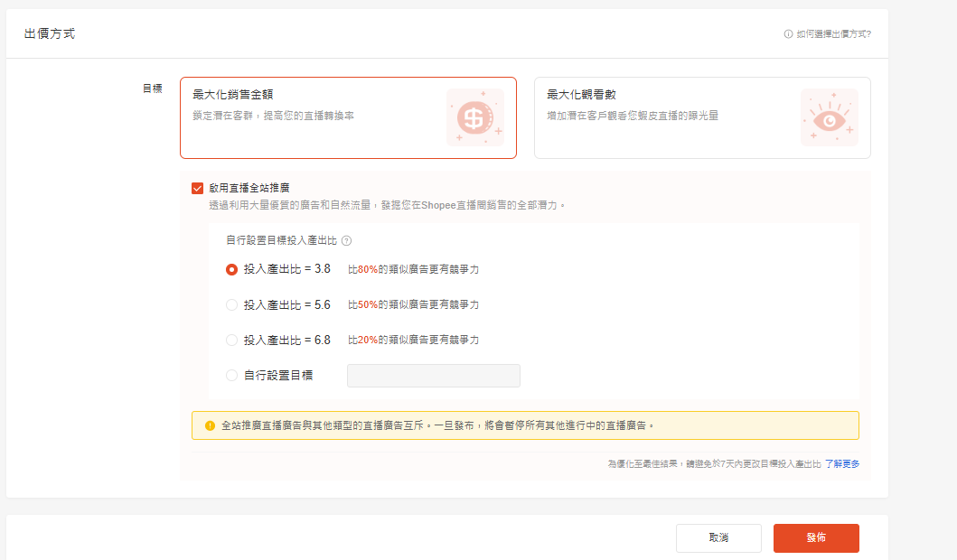
Task: Click the 啟用直播全站推廣 label text
Action: point(249,189)
